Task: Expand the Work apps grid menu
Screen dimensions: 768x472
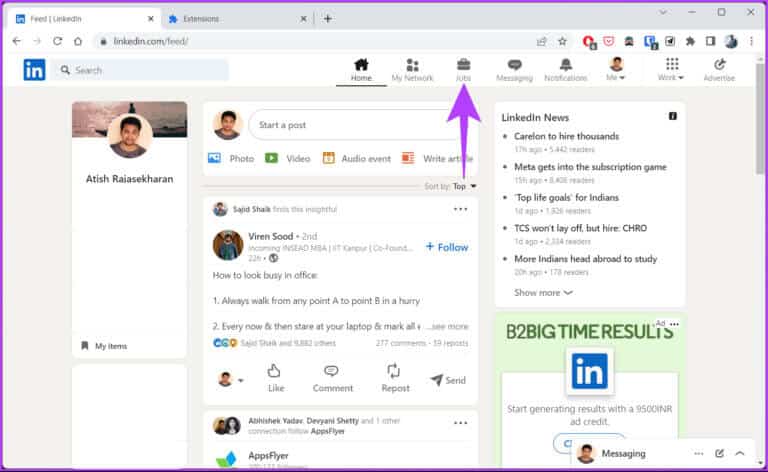Action: (672, 69)
